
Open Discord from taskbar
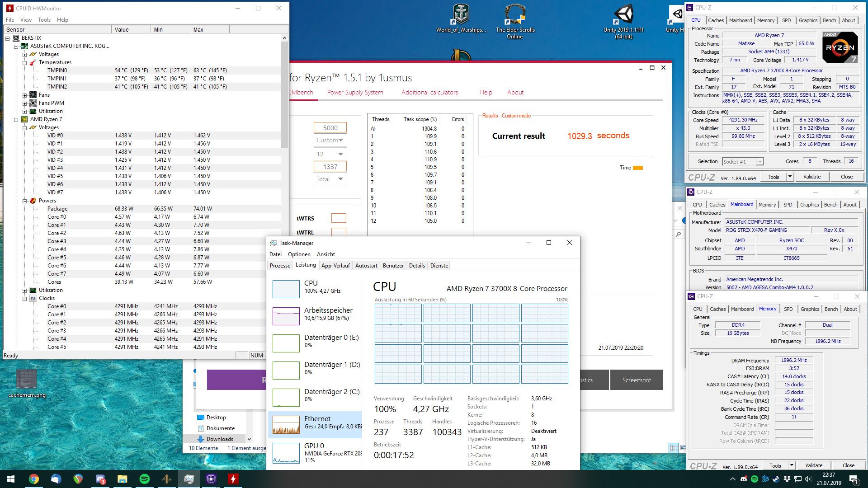100,479
